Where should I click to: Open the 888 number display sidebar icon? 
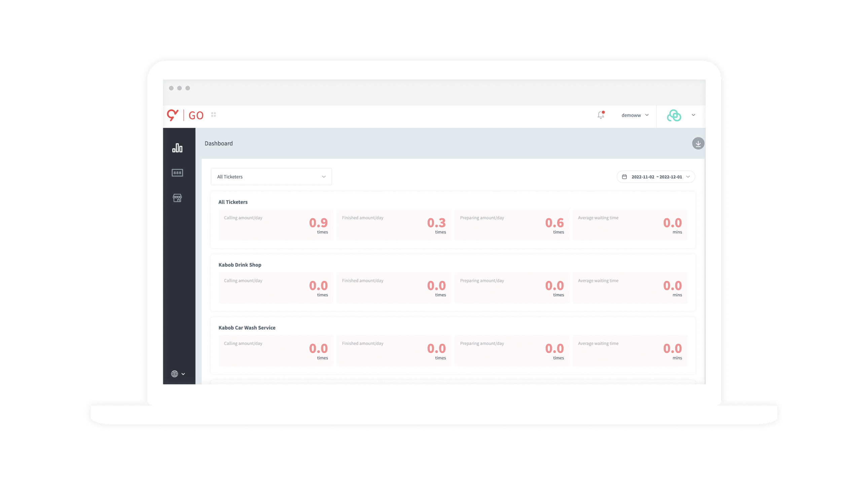pos(177,173)
